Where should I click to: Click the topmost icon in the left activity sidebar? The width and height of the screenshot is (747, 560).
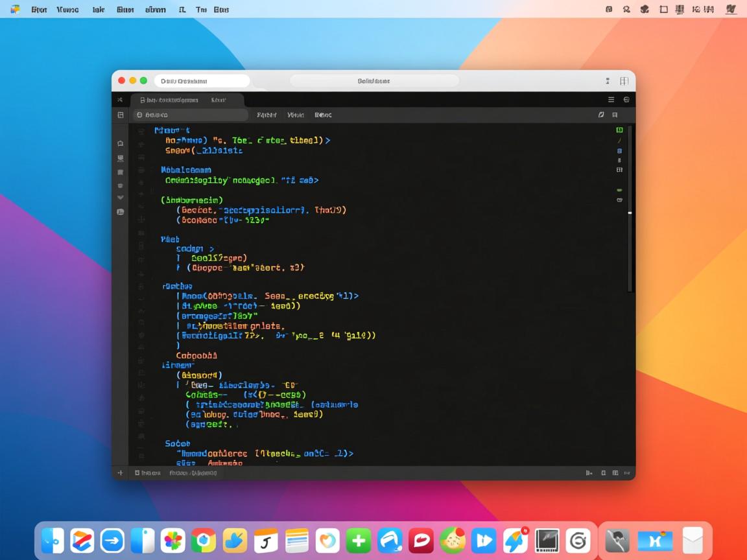120,143
